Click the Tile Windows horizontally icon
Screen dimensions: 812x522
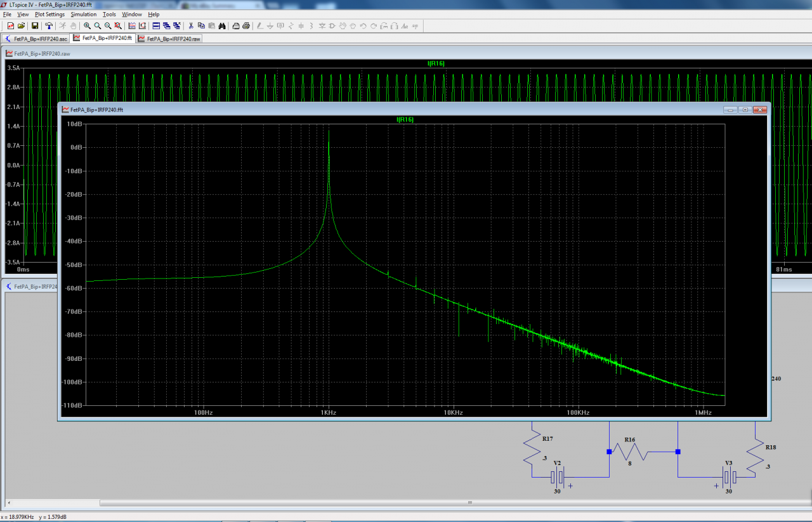156,26
